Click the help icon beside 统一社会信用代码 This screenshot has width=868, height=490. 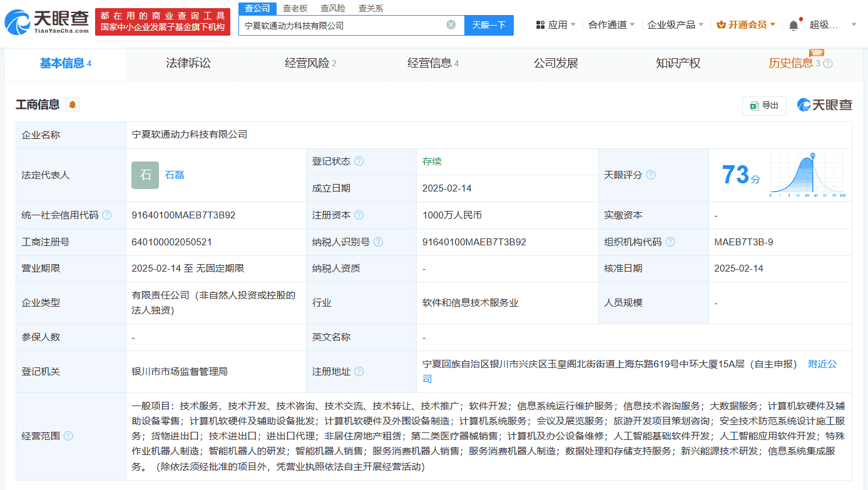point(108,215)
